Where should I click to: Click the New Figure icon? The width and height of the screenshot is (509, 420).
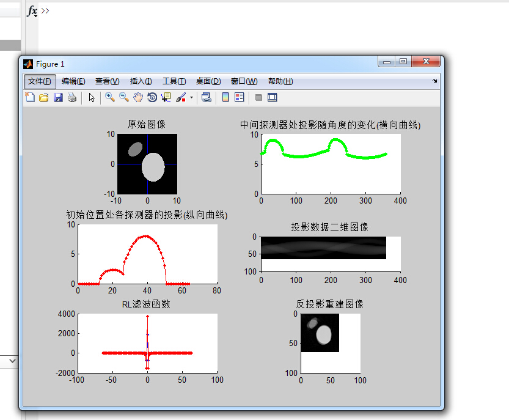[30, 97]
